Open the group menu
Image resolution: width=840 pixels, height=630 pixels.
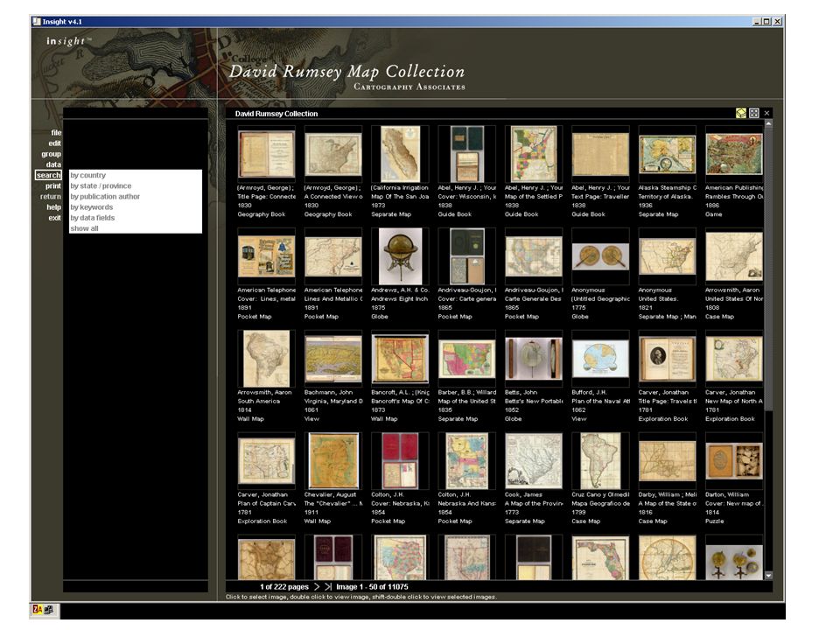pos(51,154)
